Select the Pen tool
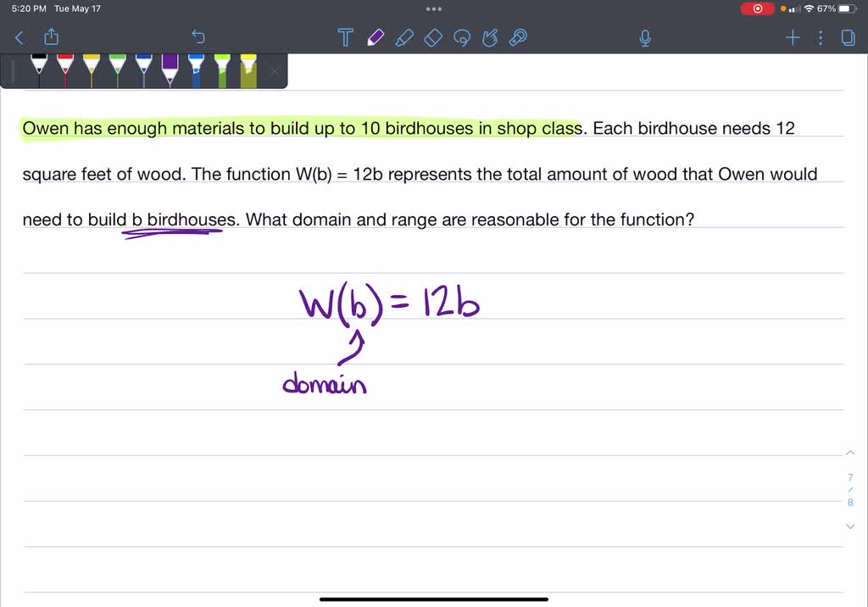This screenshot has width=868, height=607. [x=375, y=37]
